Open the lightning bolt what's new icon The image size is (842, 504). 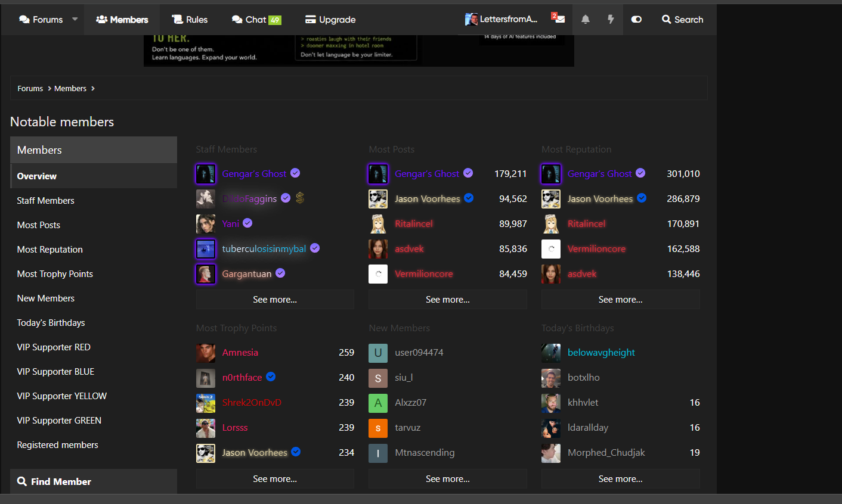pyautogui.click(x=611, y=20)
